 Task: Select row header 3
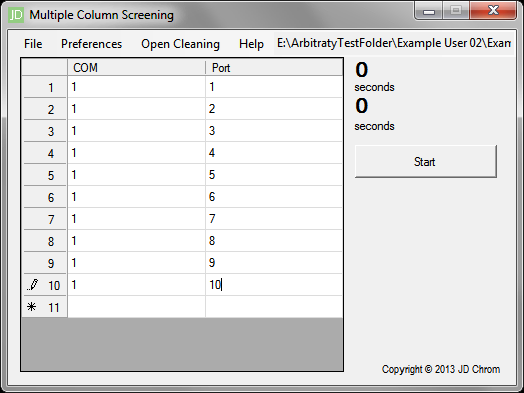click(44, 131)
